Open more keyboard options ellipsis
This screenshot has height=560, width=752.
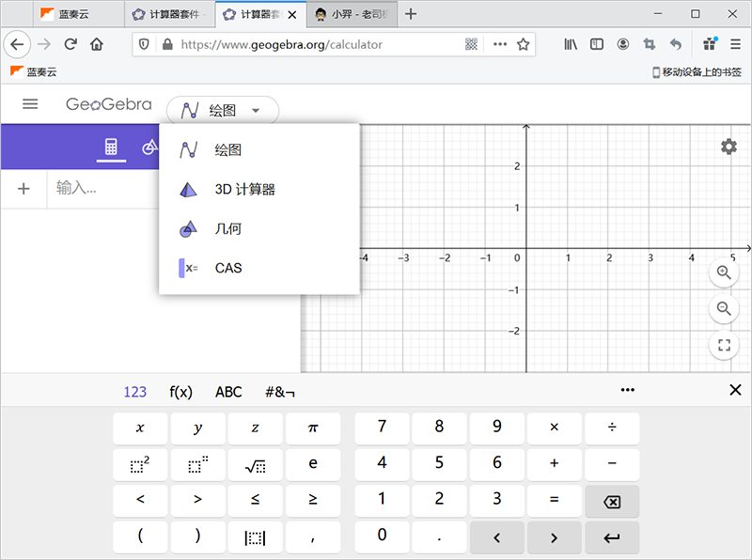(628, 391)
